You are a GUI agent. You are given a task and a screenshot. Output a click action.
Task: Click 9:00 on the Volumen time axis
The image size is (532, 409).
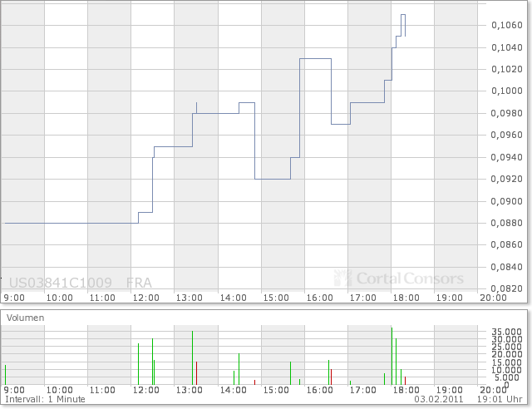tap(14, 391)
